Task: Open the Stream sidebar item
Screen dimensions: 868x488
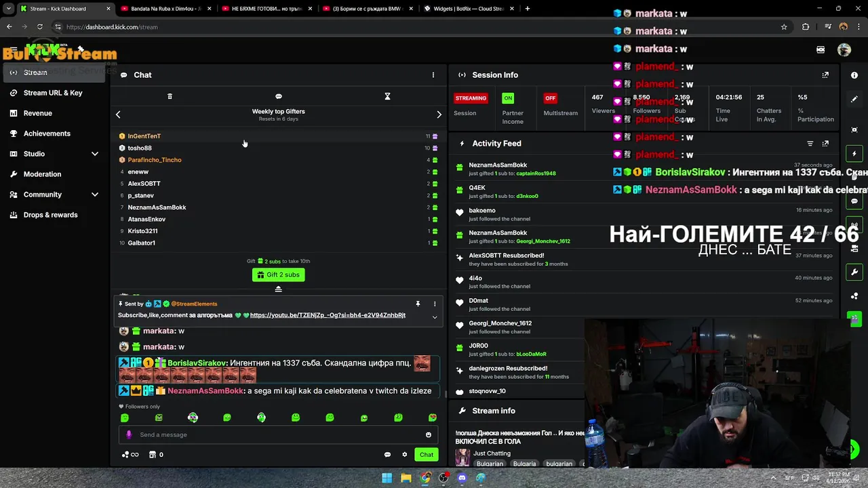Action: coord(54,73)
